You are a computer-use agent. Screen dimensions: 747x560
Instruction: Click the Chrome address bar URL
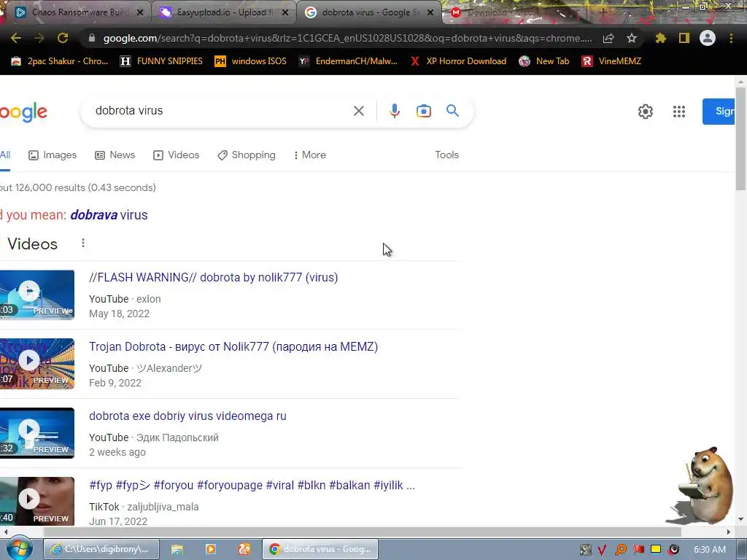(x=347, y=39)
